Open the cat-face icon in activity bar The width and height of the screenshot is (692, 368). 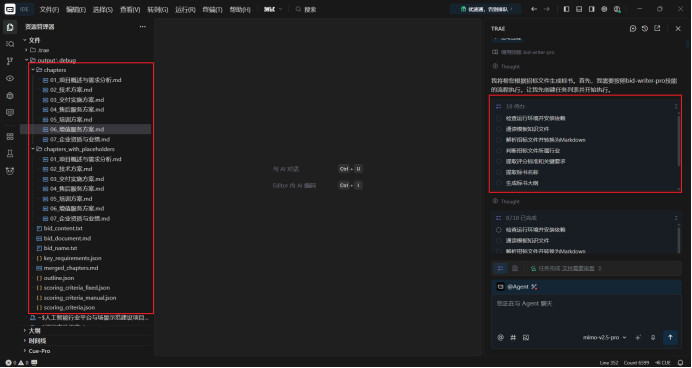10,171
